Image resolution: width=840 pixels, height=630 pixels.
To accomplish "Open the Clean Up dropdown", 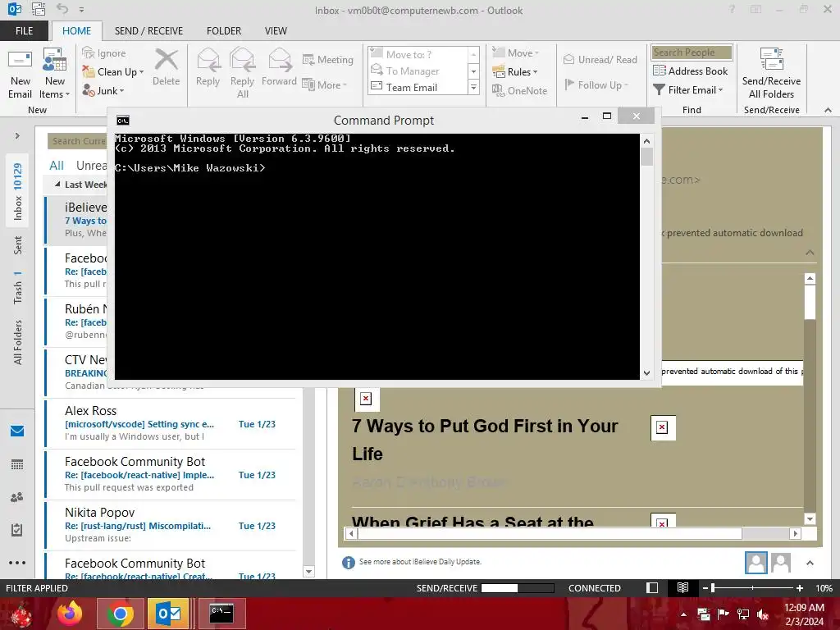I will click(113, 72).
